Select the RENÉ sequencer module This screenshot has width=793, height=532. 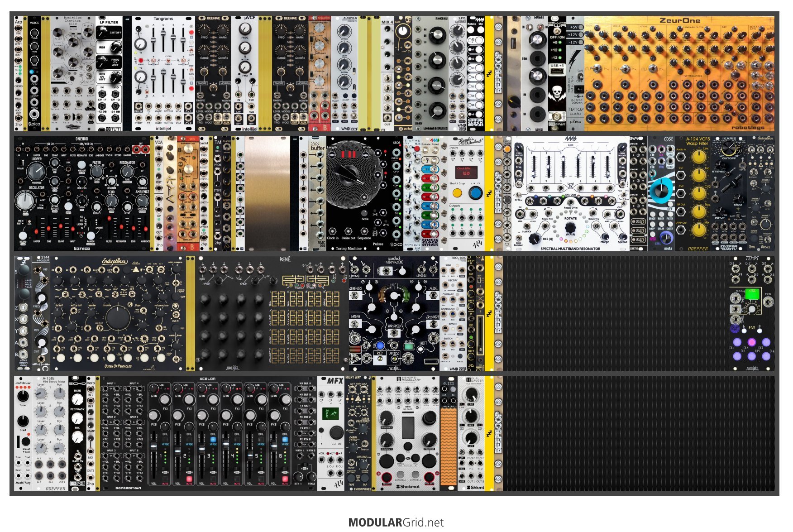[272, 313]
